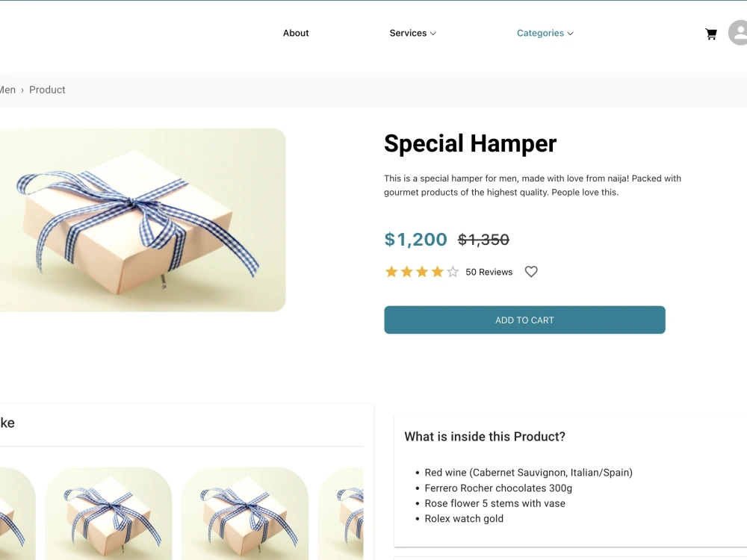
Task: Select the fourth rating star
Action: (x=437, y=272)
